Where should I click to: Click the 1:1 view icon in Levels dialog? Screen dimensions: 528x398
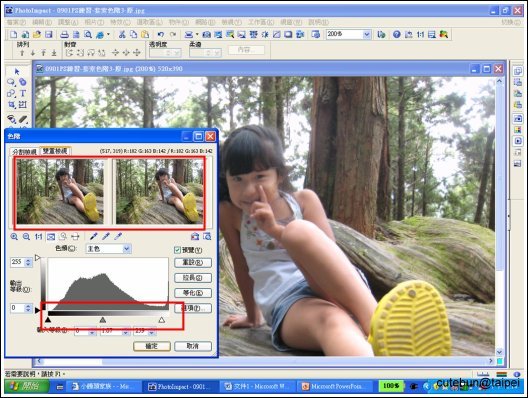click(38, 237)
